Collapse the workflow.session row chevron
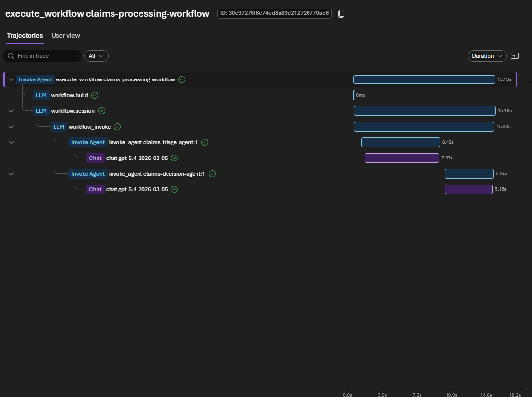Image resolution: width=532 pixels, height=397 pixels. coord(11,111)
